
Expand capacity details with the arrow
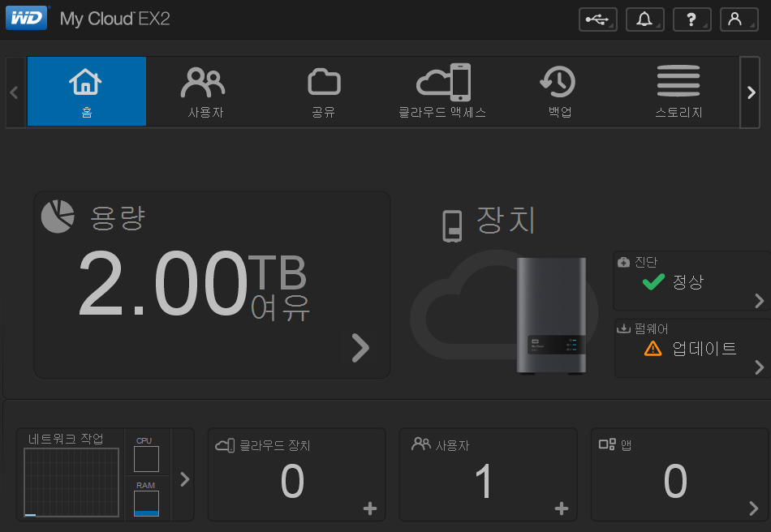tap(360, 348)
